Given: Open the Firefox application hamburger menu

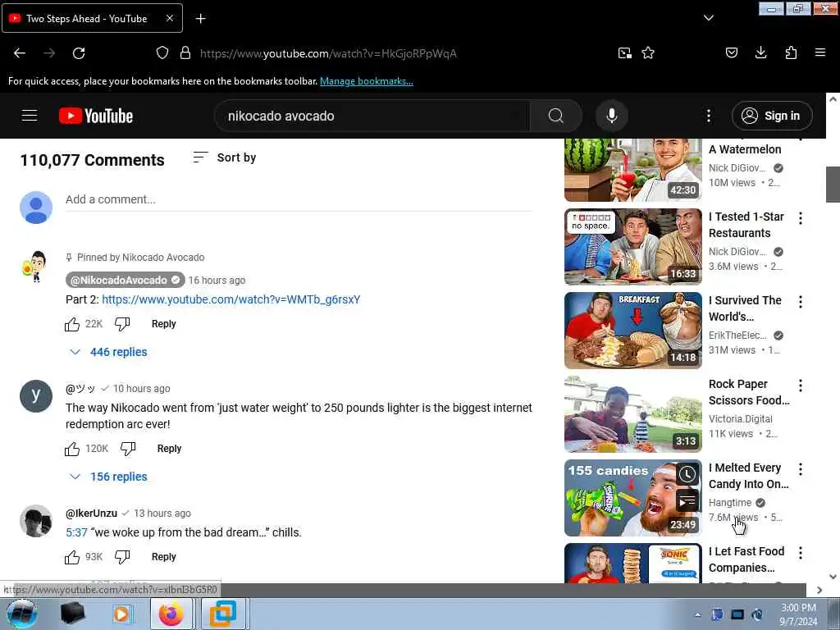Looking at the screenshot, I should coord(820,52).
